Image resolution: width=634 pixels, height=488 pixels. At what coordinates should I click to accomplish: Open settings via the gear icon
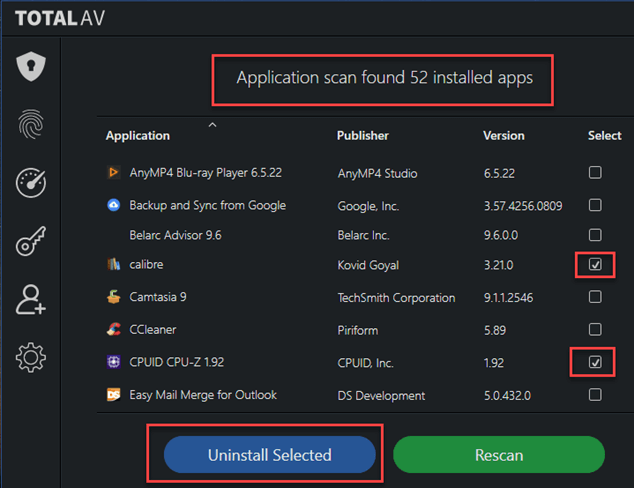coord(31,358)
